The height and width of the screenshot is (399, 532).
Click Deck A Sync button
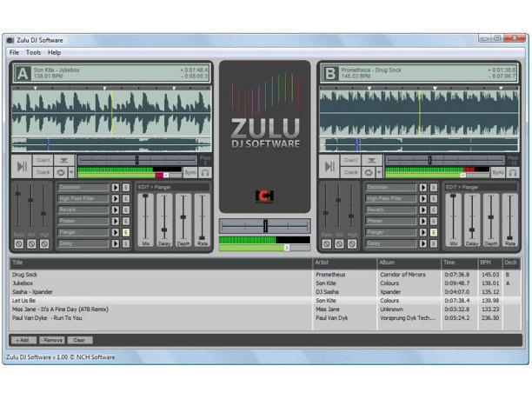190,173
